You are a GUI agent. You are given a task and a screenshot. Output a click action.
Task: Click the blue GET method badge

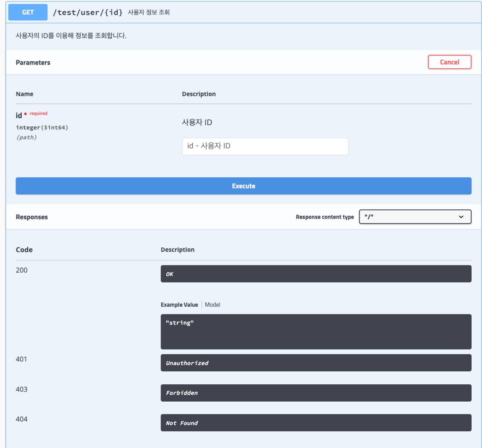[28, 12]
